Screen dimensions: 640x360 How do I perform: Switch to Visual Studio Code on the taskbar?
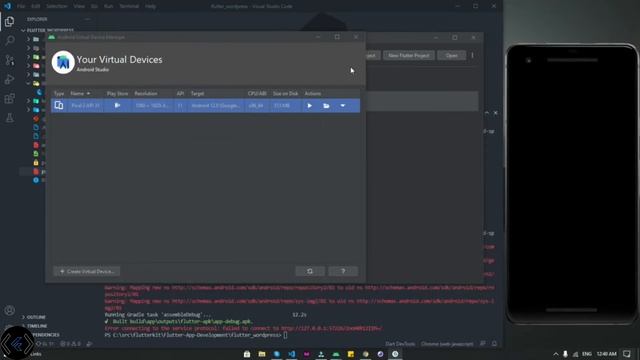point(291,354)
